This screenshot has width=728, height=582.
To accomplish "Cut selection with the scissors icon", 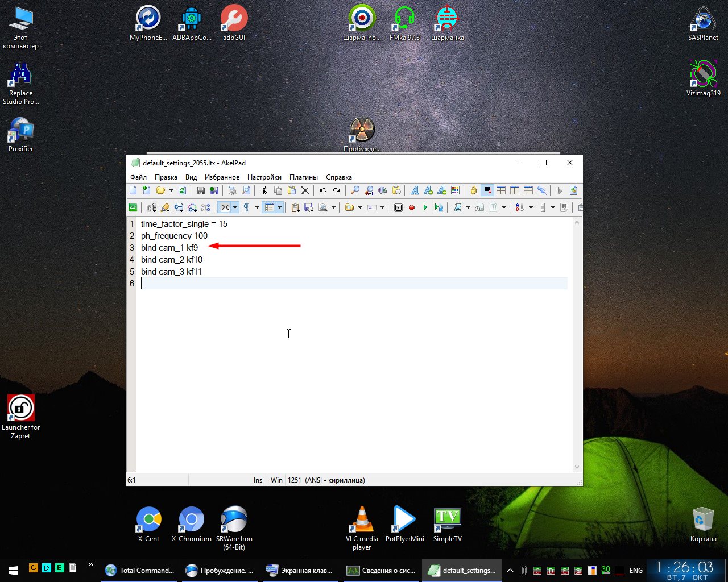I will 264,191.
